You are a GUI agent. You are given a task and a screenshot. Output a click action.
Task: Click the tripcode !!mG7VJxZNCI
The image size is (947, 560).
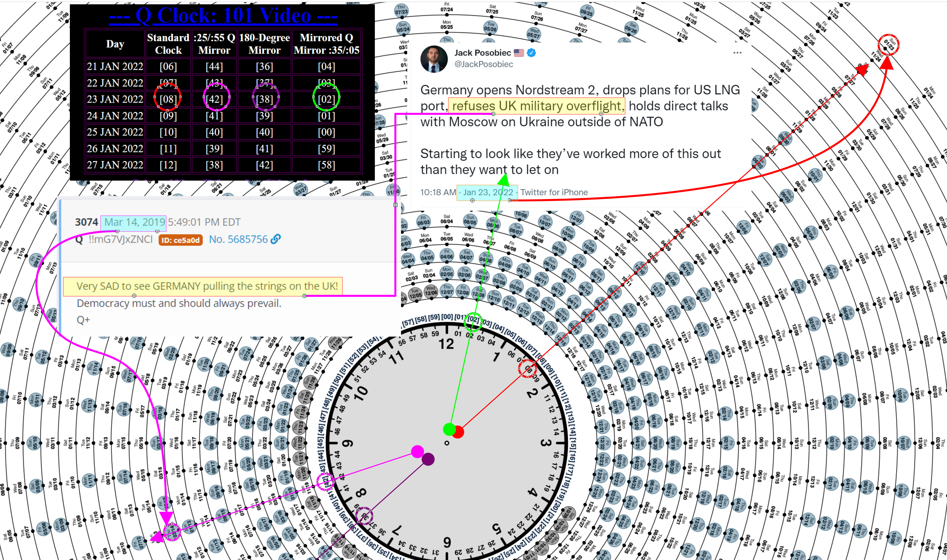tap(120, 239)
